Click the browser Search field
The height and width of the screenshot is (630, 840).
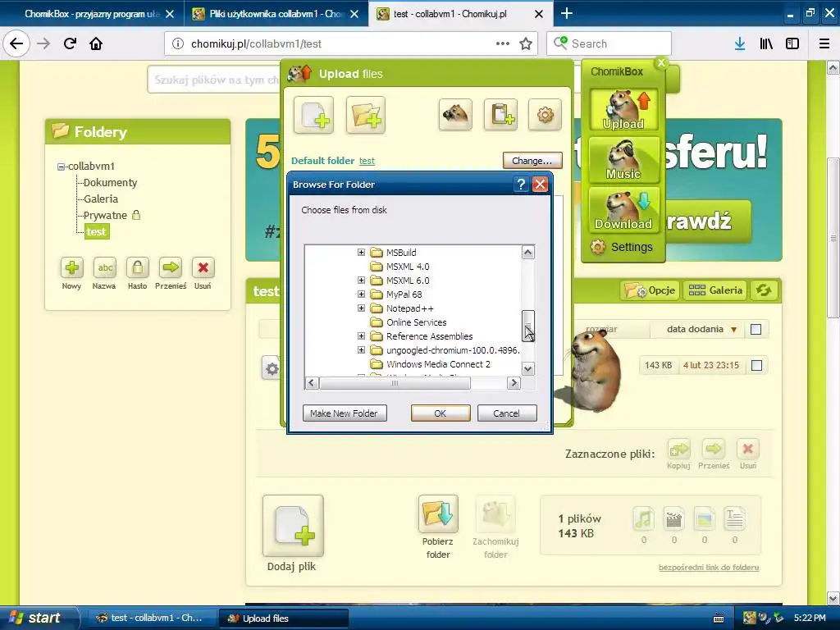[609, 44]
